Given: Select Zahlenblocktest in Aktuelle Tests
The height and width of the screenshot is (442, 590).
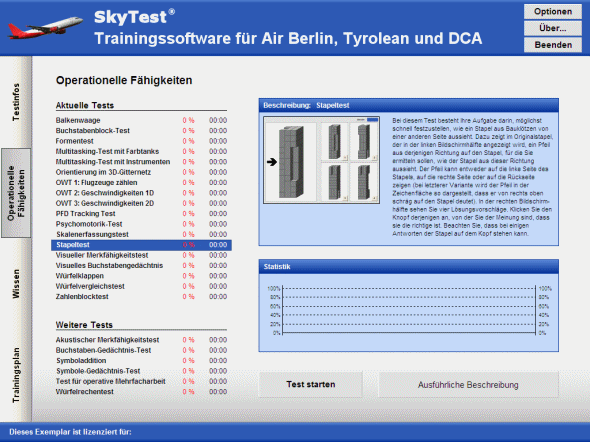Looking at the screenshot, I should point(141,296).
